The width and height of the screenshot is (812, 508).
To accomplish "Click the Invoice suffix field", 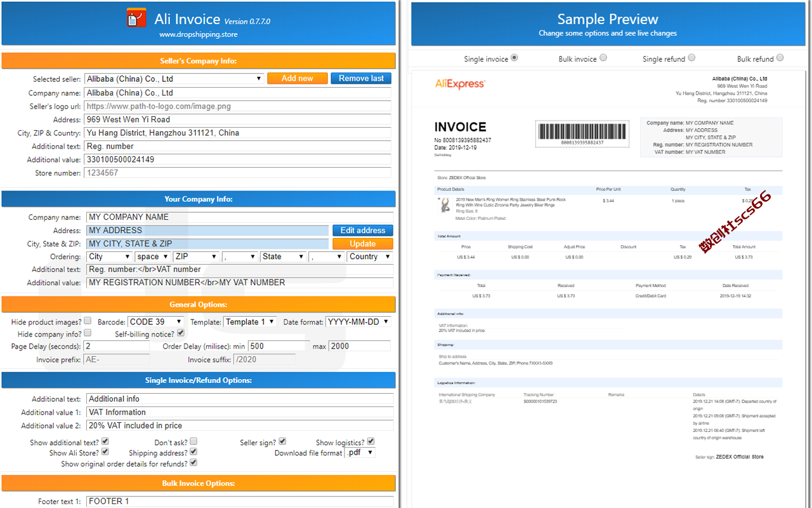I will click(265, 359).
